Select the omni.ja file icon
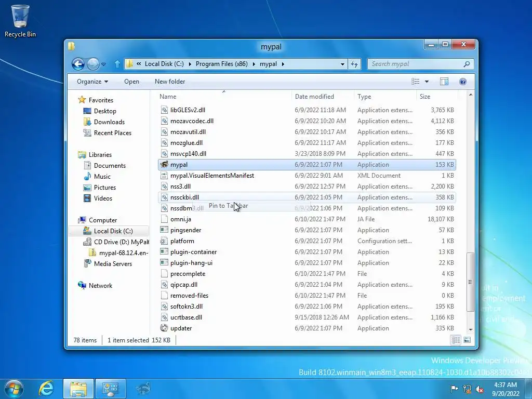The height and width of the screenshot is (399, 532). 164,219
